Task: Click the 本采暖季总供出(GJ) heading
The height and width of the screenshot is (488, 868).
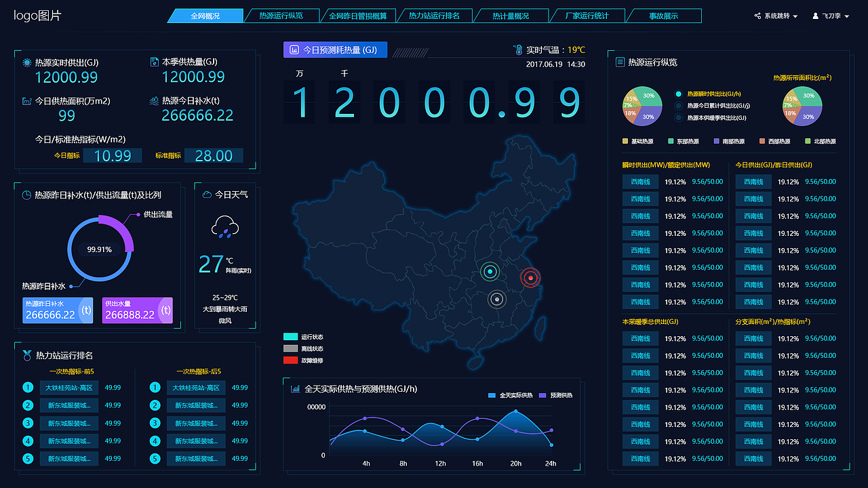Action: click(x=650, y=321)
